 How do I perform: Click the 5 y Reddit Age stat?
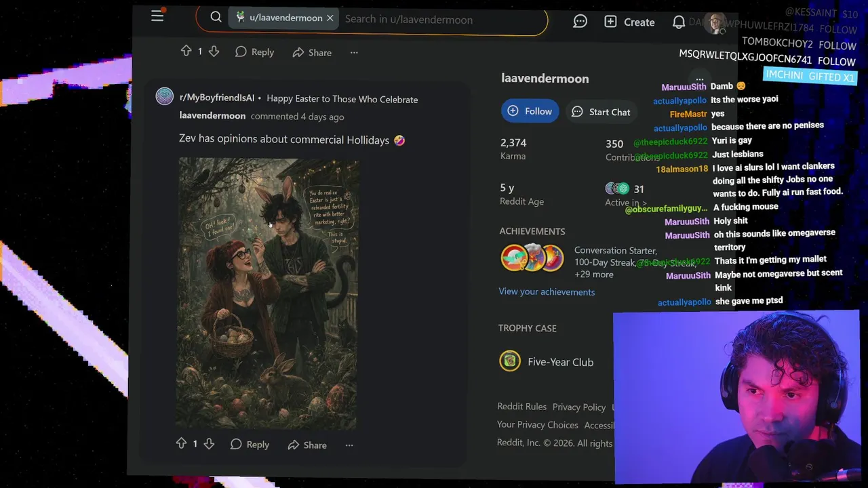coord(521,194)
